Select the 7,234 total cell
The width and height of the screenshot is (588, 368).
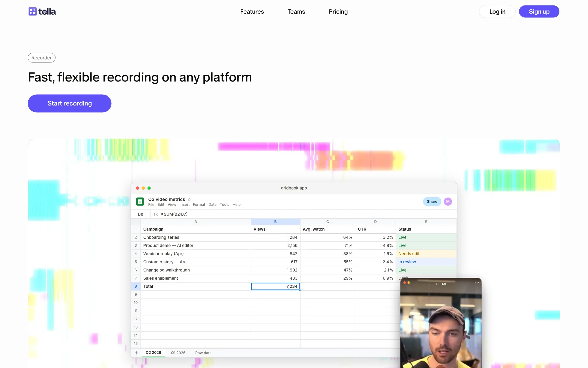[x=275, y=286]
